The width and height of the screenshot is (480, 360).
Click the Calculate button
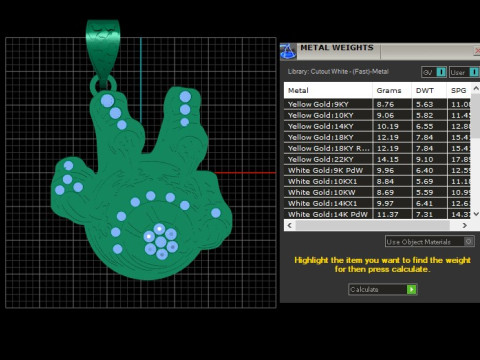coord(383,289)
